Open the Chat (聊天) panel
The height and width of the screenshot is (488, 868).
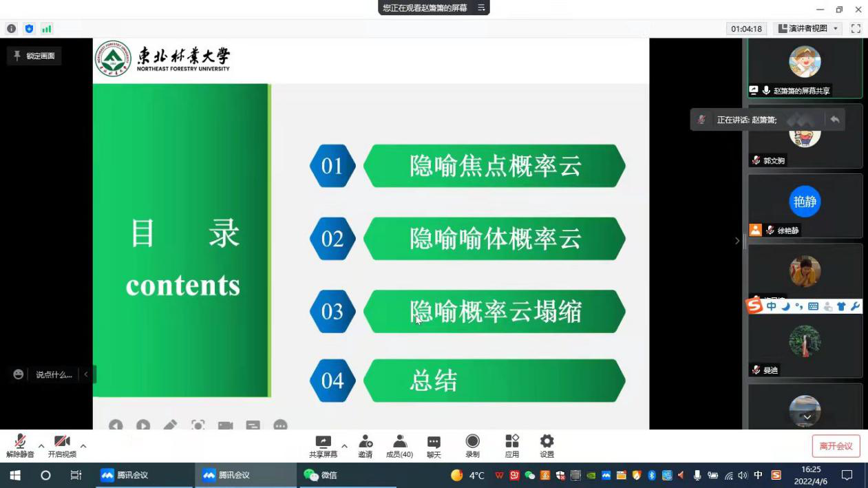click(x=434, y=446)
